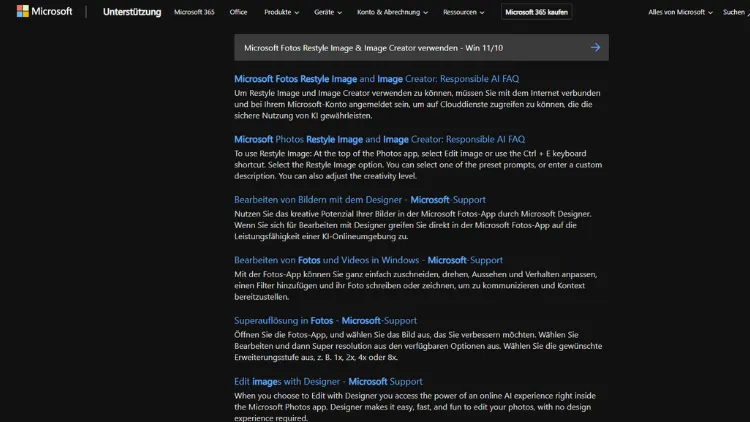Expand the Geräte dropdown
This screenshot has height=422, width=750.
pyautogui.click(x=328, y=12)
